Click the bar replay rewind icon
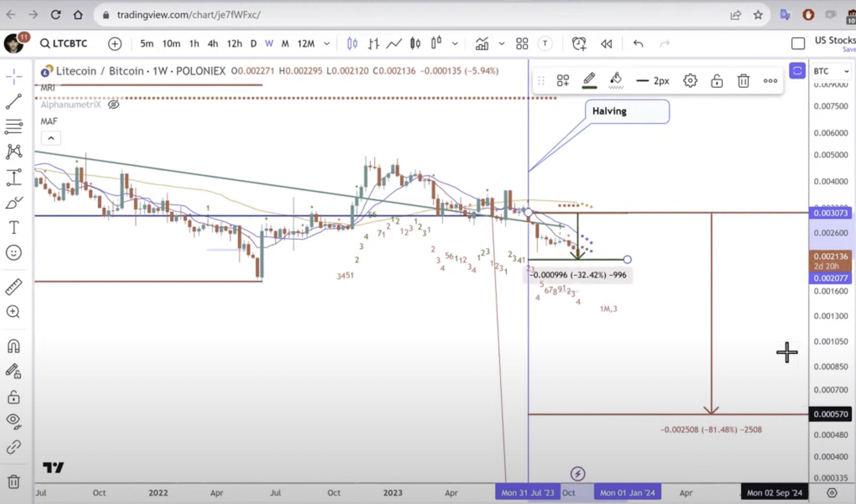This screenshot has height=504, width=856. coord(606,44)
